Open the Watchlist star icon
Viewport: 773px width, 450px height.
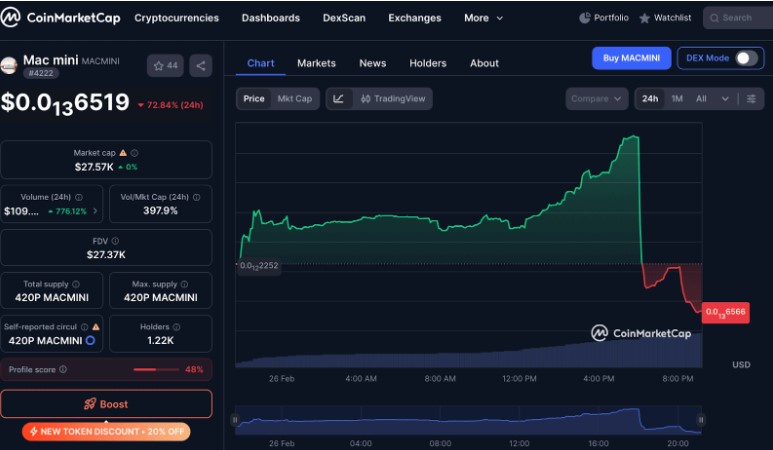(644, 18)
